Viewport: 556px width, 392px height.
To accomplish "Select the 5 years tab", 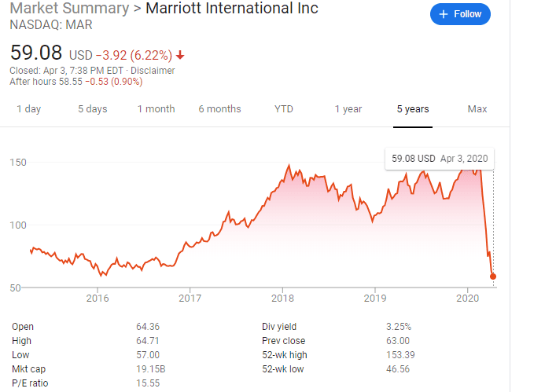I will coord(413,109).
